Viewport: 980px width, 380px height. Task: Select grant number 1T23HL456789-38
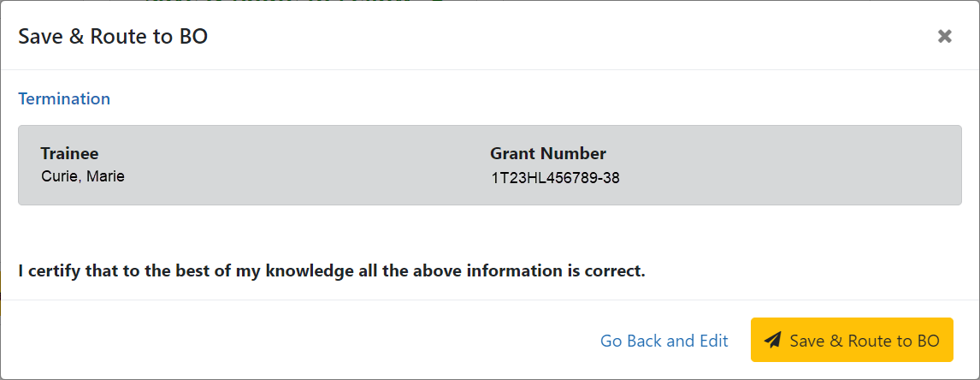pos(556,178)
